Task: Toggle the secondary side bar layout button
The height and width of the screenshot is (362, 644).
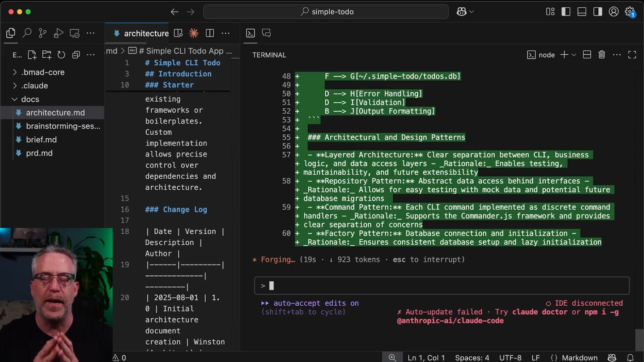Action: click(x=597, y=12)
